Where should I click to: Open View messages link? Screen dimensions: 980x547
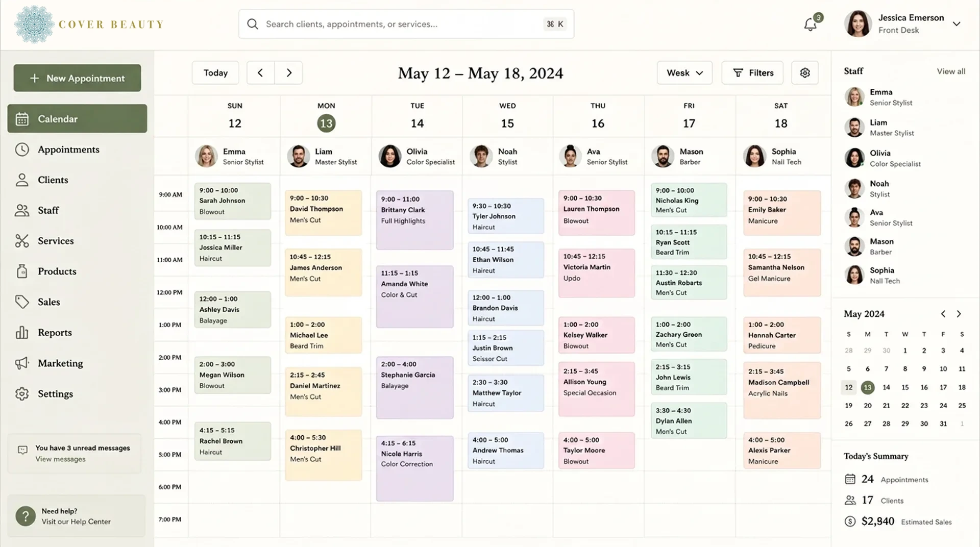60,459
